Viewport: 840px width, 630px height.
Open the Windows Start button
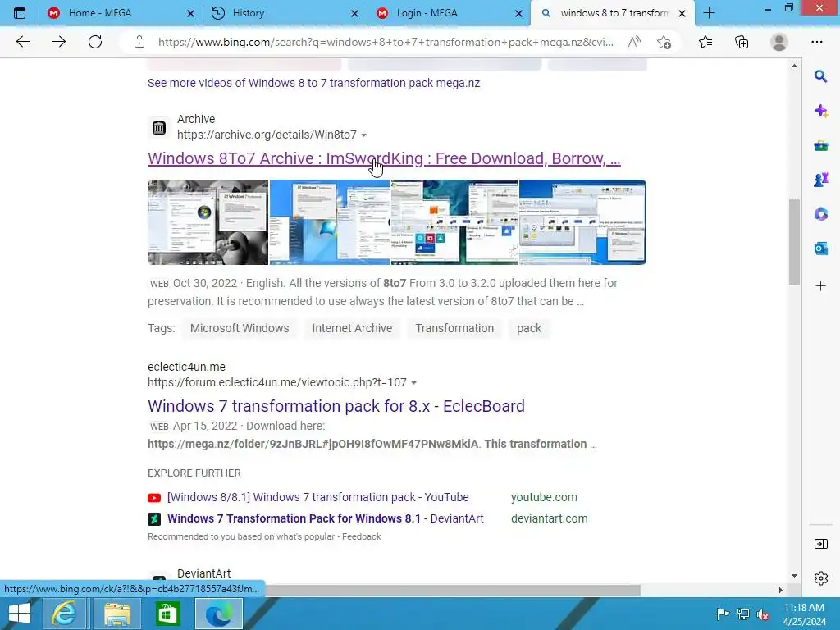[20, 614]
